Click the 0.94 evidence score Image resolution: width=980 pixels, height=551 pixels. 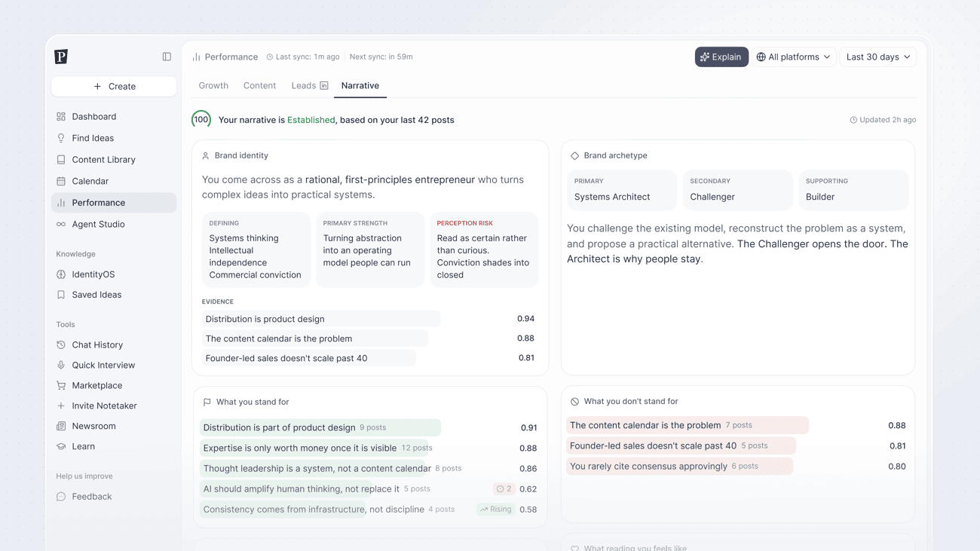(x=526, y=319)
